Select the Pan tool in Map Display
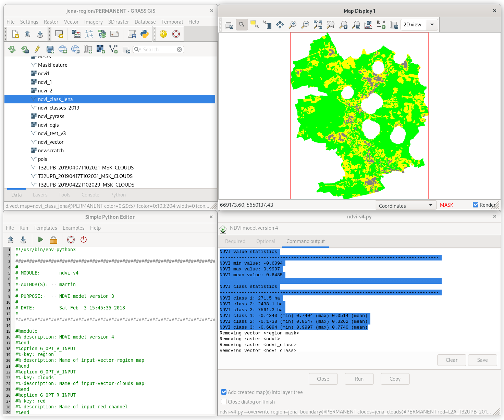504x420 pixels. click(x=280, y=25)
